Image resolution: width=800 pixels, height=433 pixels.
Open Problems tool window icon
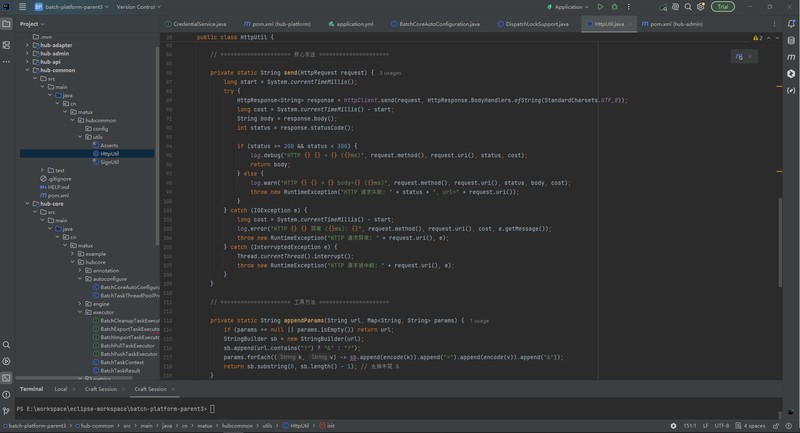6,394
